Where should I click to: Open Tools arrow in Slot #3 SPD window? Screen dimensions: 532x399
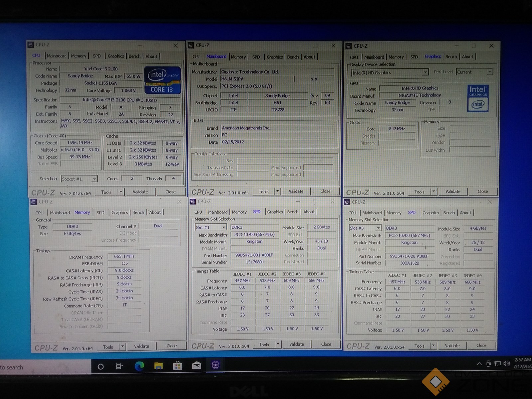click(433, 346)
